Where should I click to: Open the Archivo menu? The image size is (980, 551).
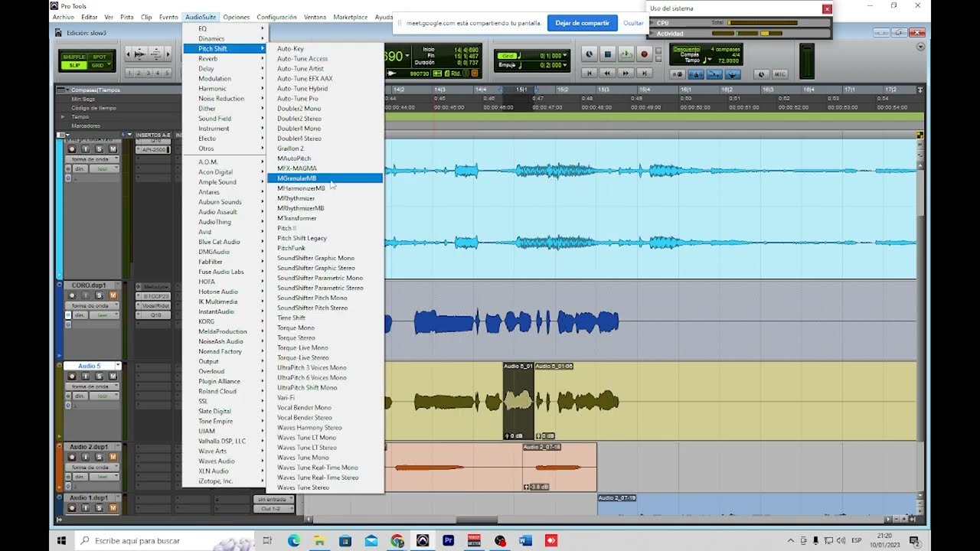(64, 17)
